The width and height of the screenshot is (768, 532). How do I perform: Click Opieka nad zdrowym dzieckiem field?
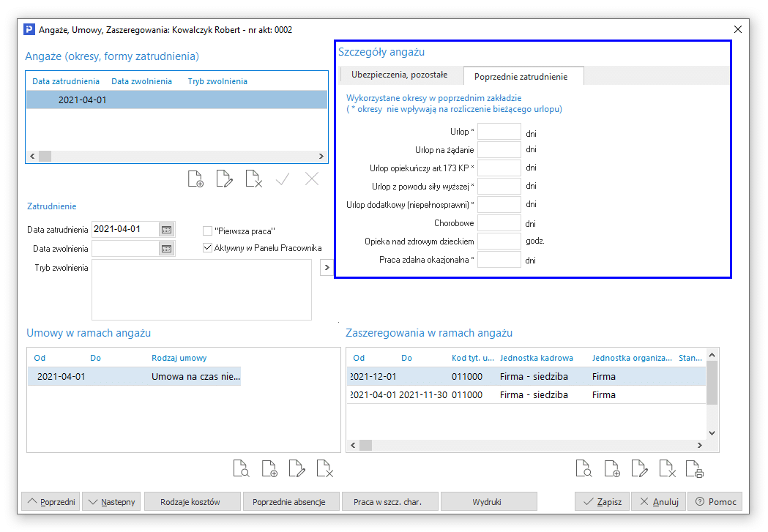(x=499, y=241)
